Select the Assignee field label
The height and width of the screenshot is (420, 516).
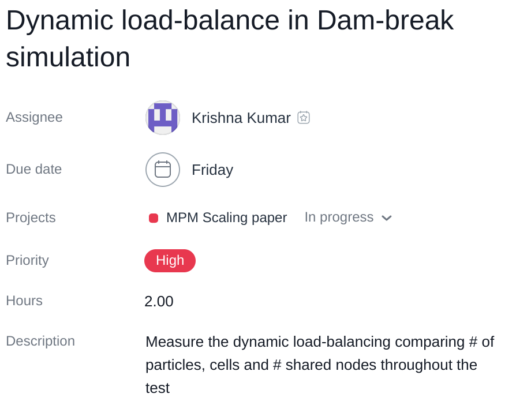pyautogui.click(x=34, y=118)
